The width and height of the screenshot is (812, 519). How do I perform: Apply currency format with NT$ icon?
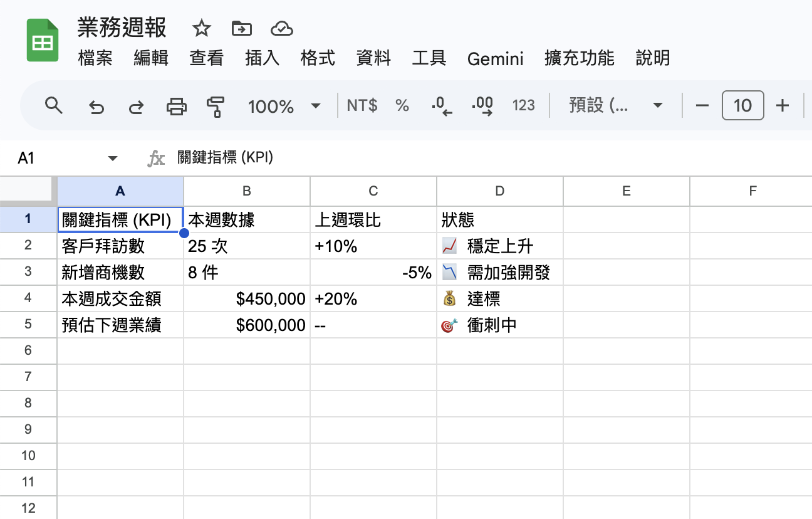[362, 106]
